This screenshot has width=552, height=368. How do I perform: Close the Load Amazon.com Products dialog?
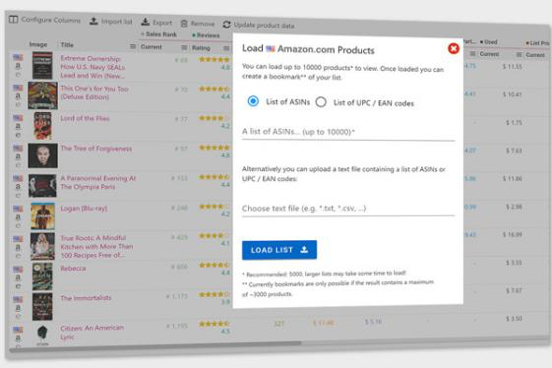[453, 48]
